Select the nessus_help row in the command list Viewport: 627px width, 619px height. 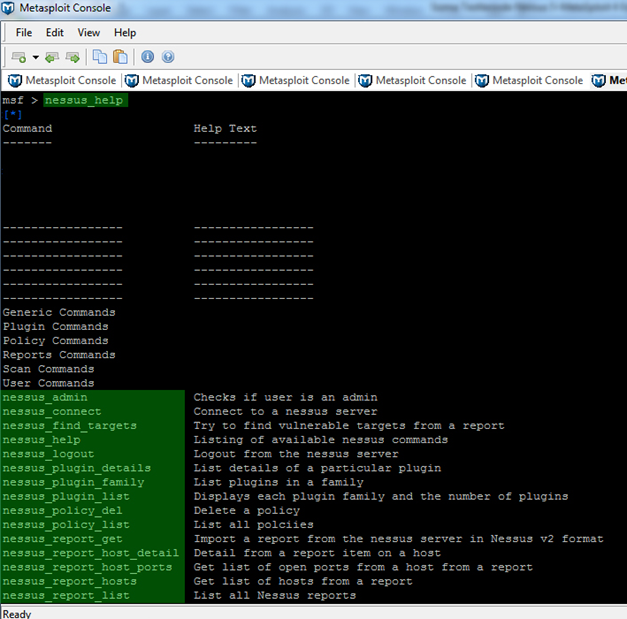(x=41, y=440)
